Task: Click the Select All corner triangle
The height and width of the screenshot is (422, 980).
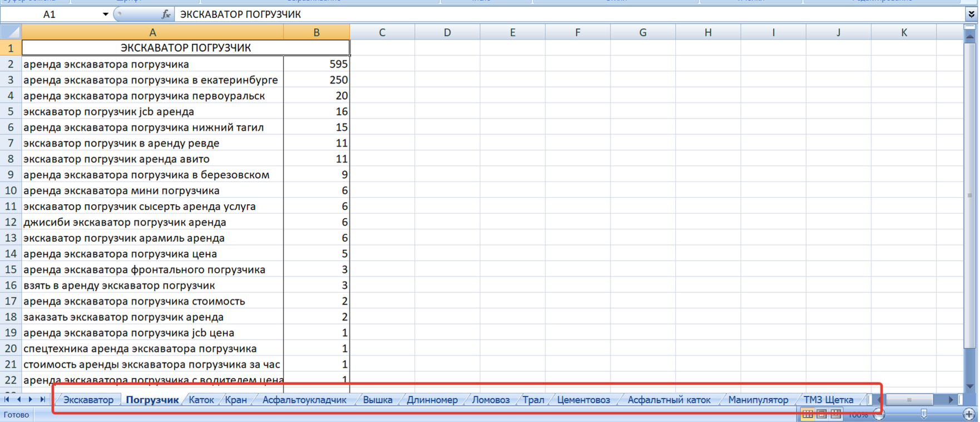Action: coord(11,32)
